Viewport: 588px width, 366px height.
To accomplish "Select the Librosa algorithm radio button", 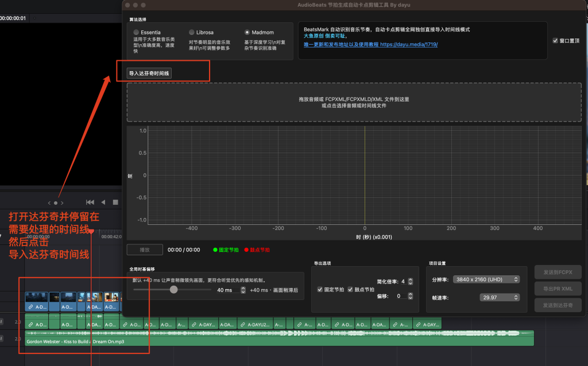I will [192, 32].
